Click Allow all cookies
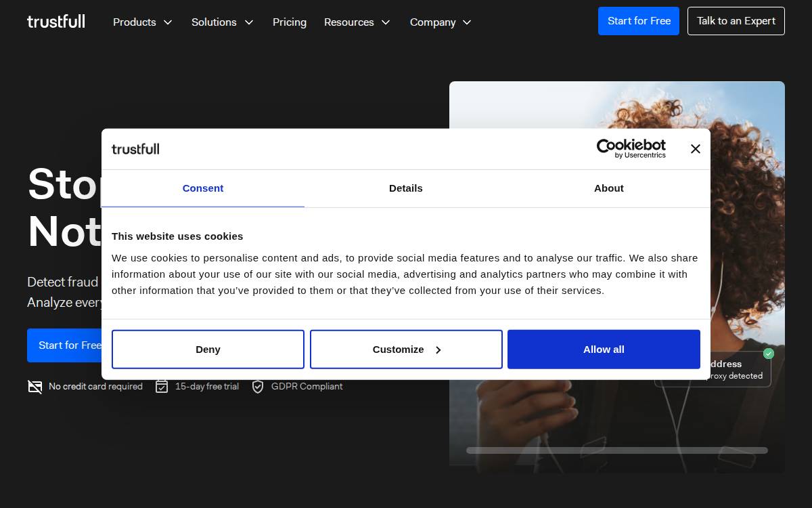The height and width of the screenshot is (508, 812). (604, 350)
